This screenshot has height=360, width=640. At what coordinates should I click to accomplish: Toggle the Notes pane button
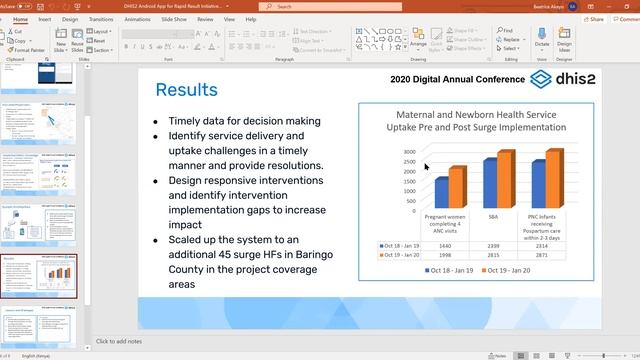(x=497, y=356)
